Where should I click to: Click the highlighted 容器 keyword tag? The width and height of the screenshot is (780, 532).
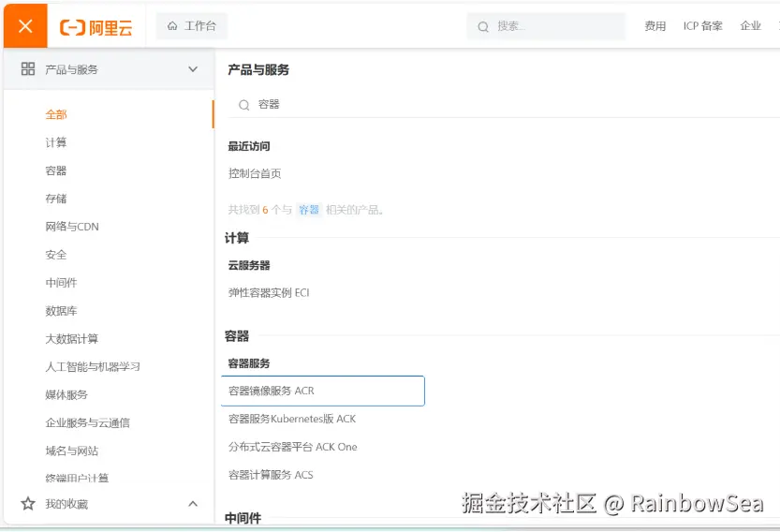[309, 210]
